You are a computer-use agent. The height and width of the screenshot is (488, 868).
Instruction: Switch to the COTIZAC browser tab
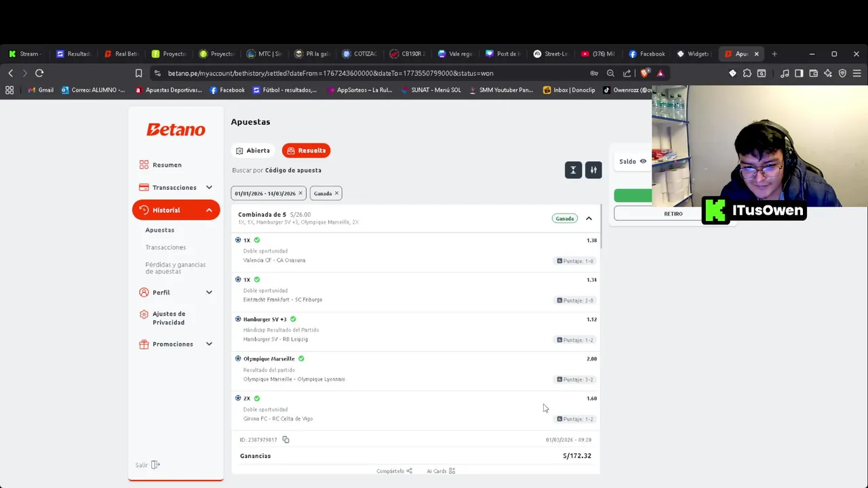360,54
